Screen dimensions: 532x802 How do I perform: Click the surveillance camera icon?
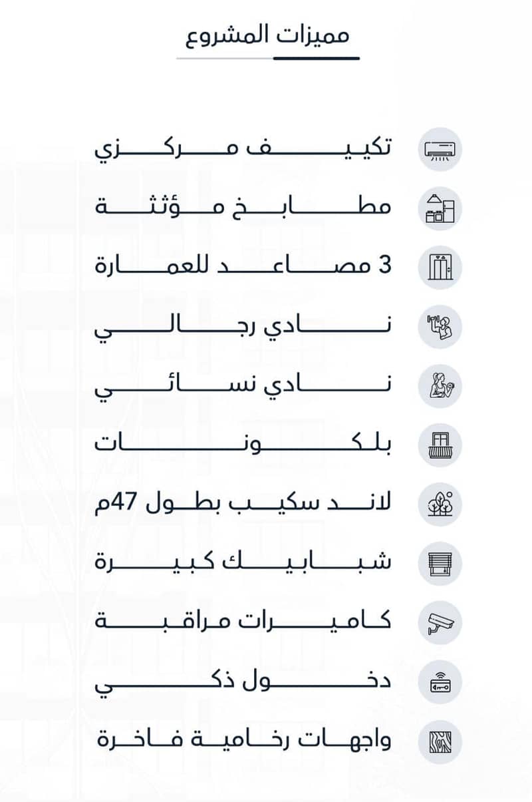[440, 623]
